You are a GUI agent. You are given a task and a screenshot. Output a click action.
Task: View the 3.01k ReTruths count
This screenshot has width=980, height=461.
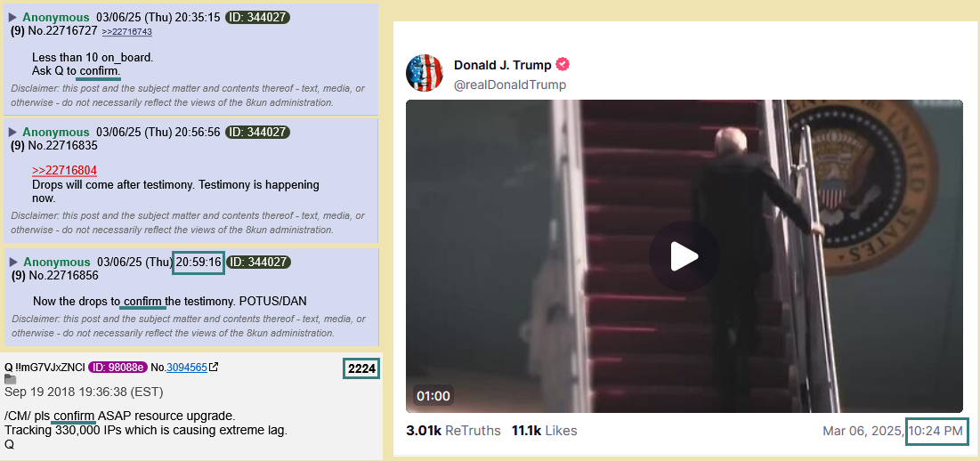pos(453,431)
